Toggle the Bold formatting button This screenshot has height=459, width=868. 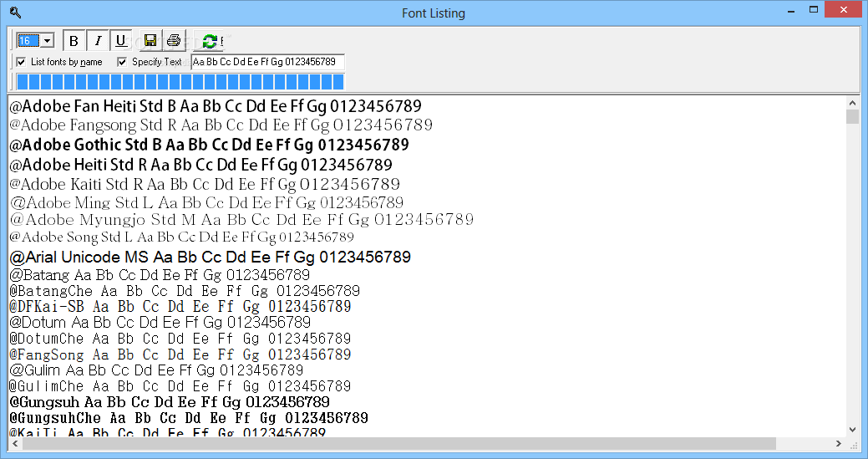click(x=74, y=40)
